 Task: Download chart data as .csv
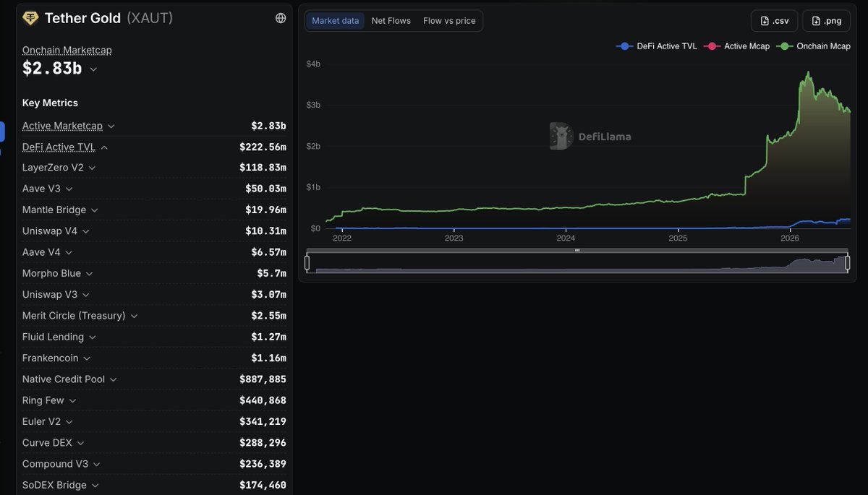(774, 21)
